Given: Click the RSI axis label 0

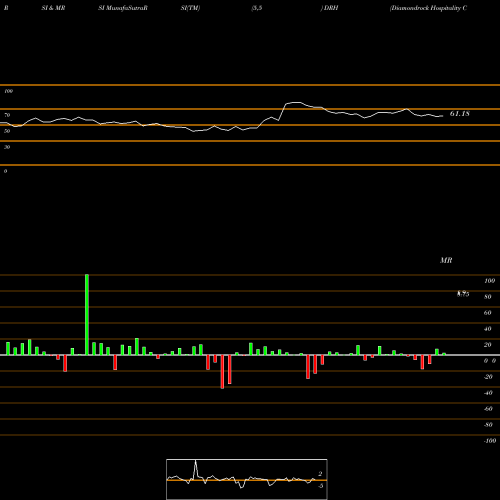Looking at the screenshot, I should pyautogui.click(x=5, y=171).
